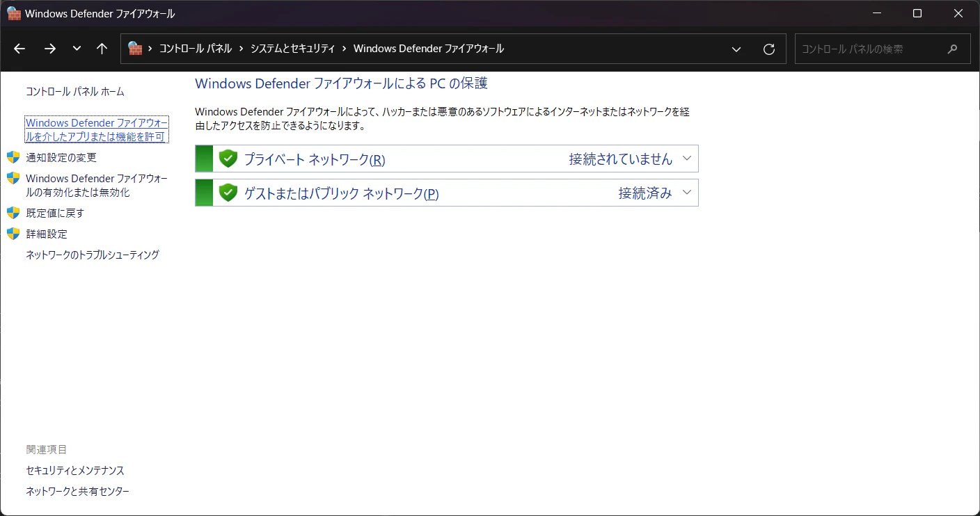
Task: Open ネットワークと共有センター link
Action: tap(78, 491)
